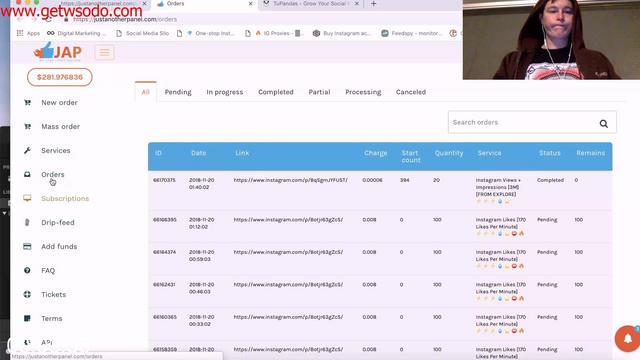Screen dimensions: 640x360
Task: Click the FAQ question mark icon
Action: tap(27, 270)
